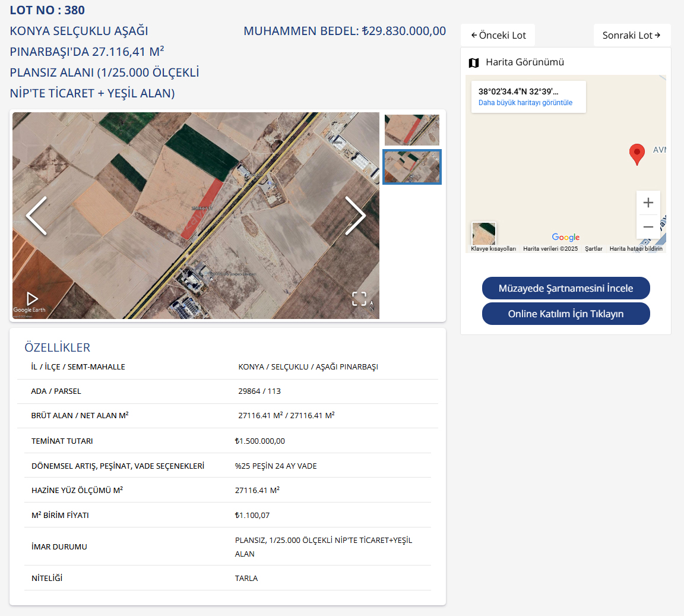Zoom in on the map

coord(648,203)
